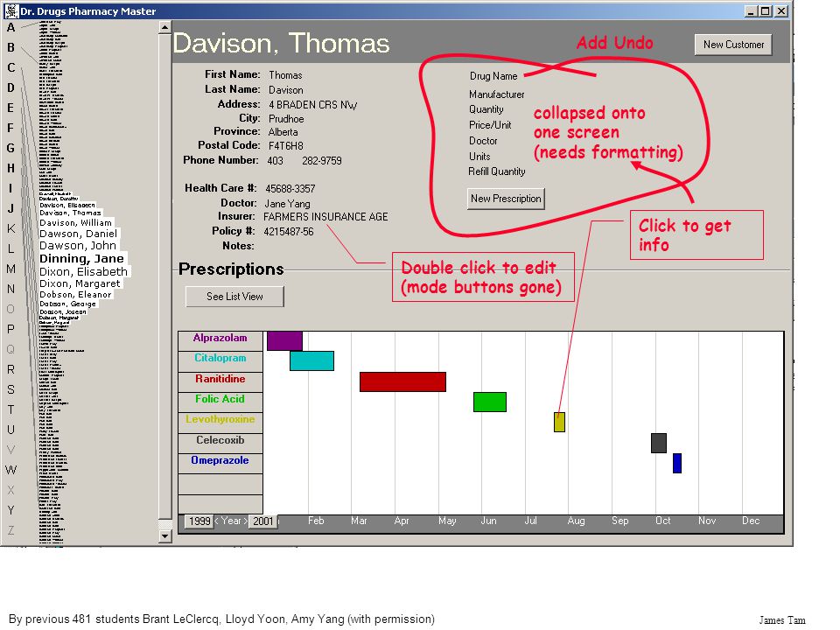The height and width of the screenshot is (630, 840).
Task: Click the green Folic Acid prescription bar
Action: coord(490,402)
